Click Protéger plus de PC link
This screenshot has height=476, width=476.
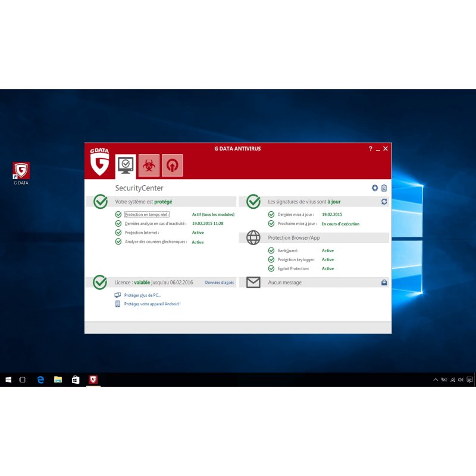pyautogui.click(x=142, y=295)
